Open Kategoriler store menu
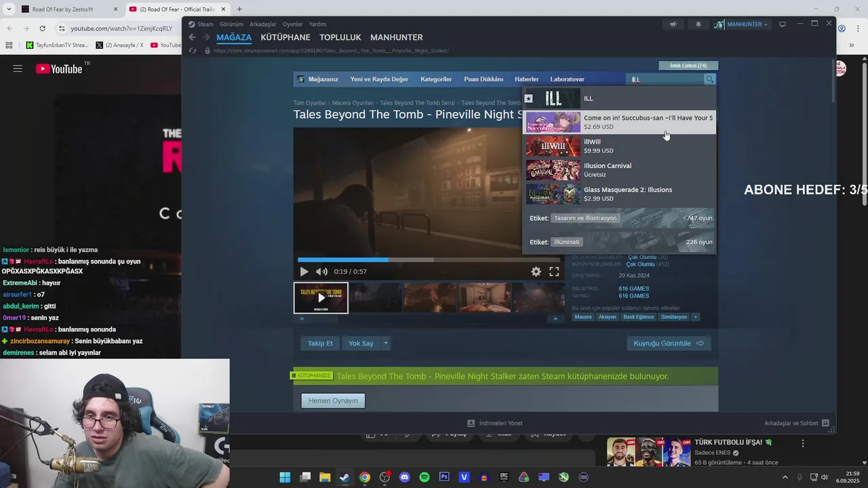Image resolution: width=868 pixels, height=488 pixels. click(436, 79)
